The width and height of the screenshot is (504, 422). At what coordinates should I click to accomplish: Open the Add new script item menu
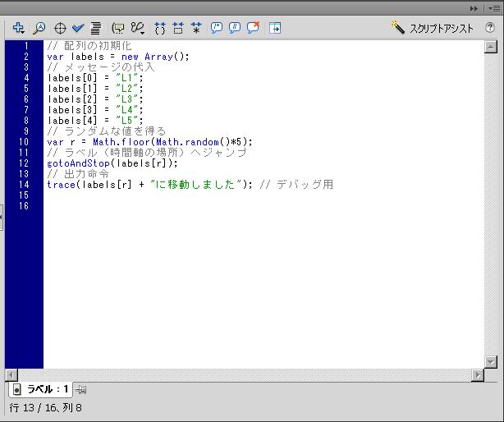click(x=18, y=28)
